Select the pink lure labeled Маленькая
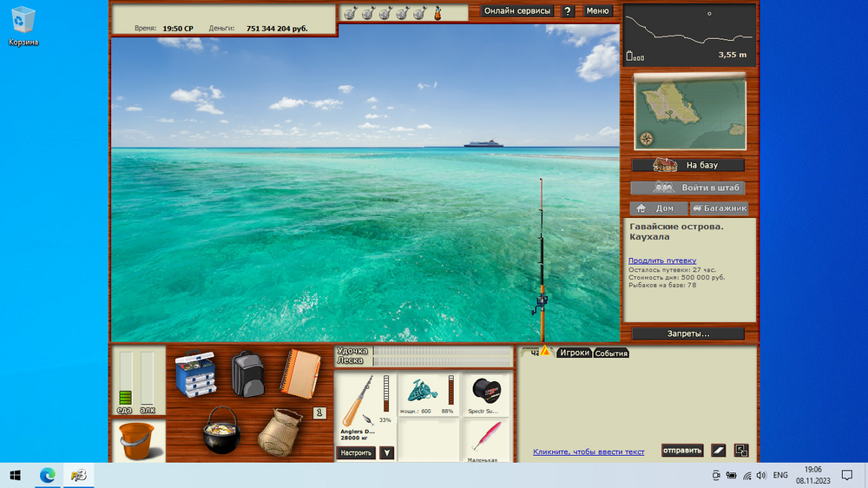868x488 pixels. [x=485, y=440]
